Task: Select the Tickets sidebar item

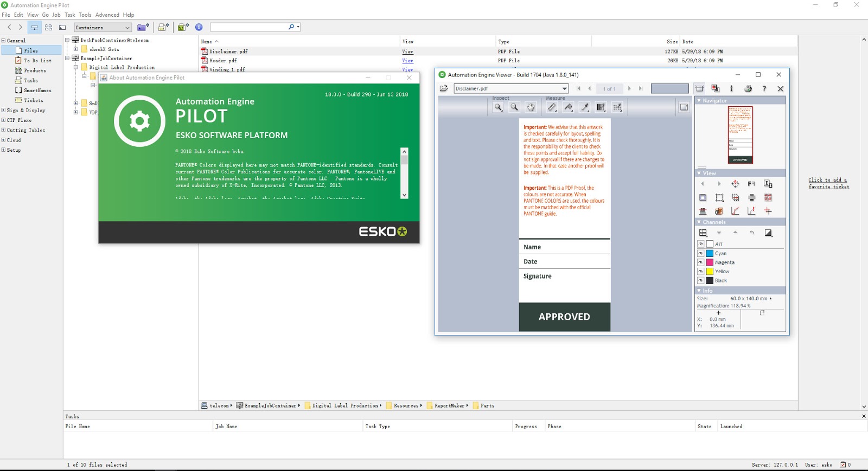Action: coord(29,100)
